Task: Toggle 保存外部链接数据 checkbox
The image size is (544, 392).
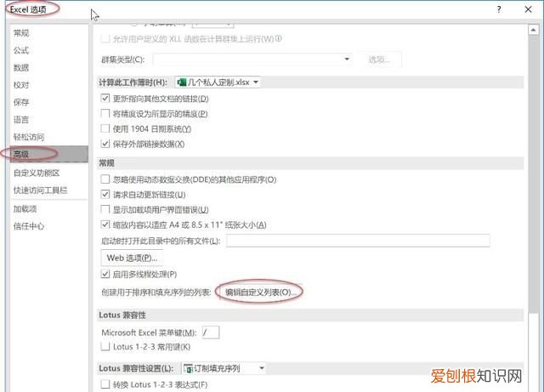Action: click(x=105, y=144)
